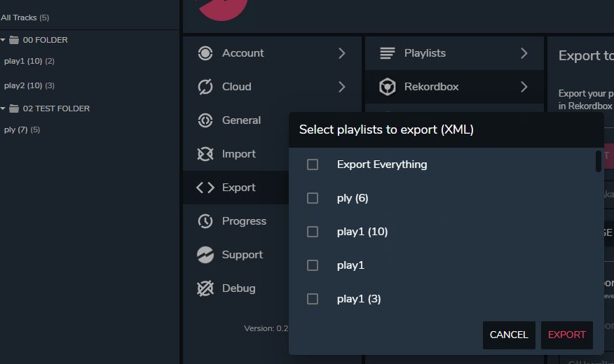Tick the ply (6) playlist checkbox
This screenshot has width=614, height=364.
[313, 198]
